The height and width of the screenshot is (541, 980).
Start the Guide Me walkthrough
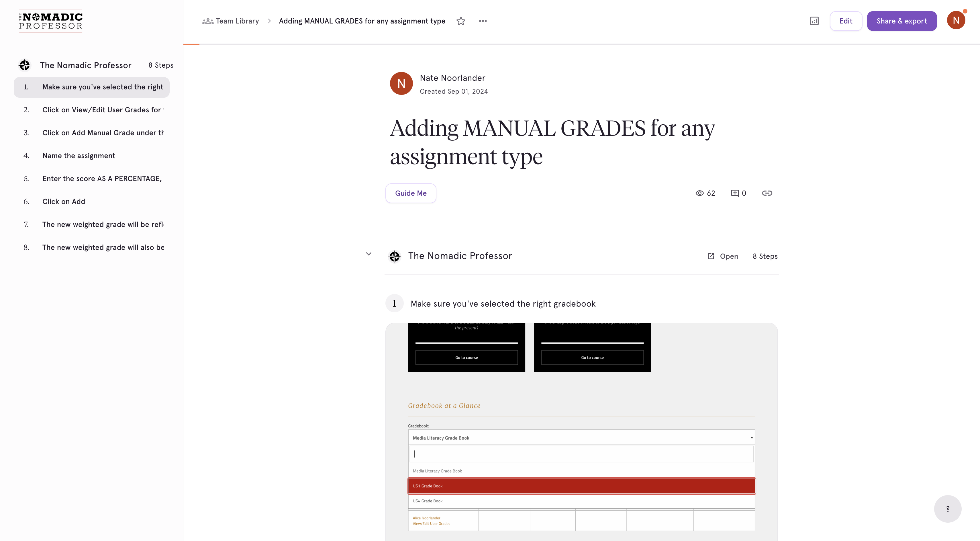pyautogui.click(x=411, y=193)
